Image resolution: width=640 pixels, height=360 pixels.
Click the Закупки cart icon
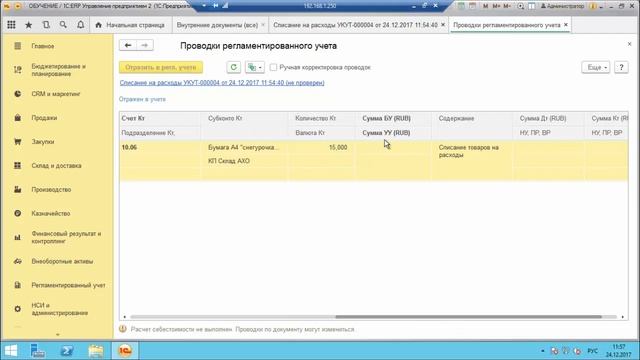pos(18,142)
